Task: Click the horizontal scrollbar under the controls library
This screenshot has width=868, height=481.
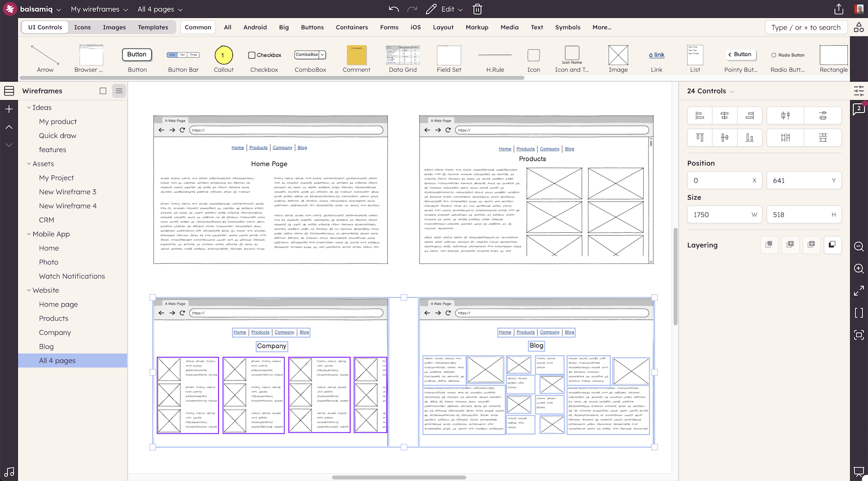Action: (x=271, y=78)
